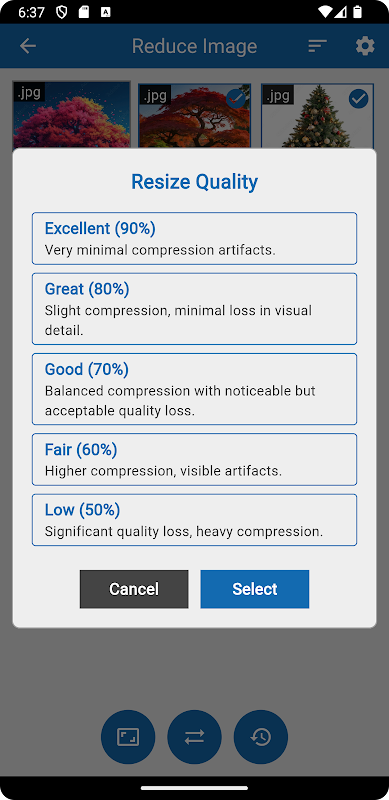Tap the convert swap-arrows round icon
389x800 pixels.
[x=194, y=737]
